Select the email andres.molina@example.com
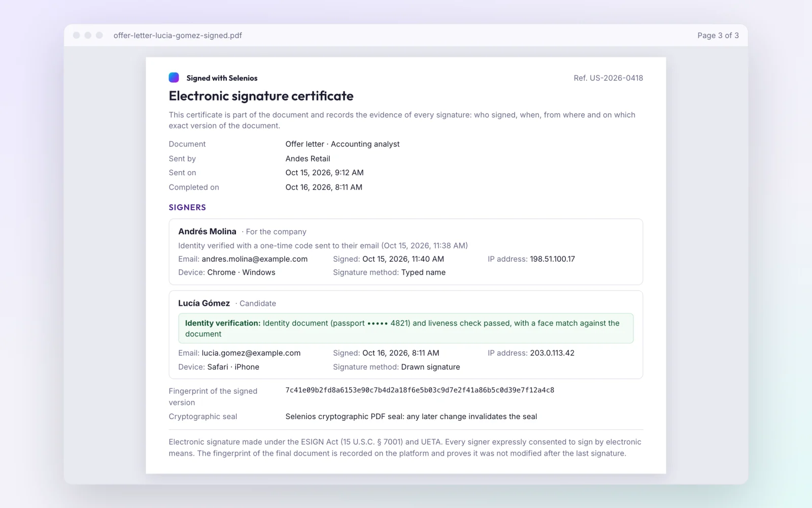Image resolution: width=812 pixels, height=508 pixels. (254, 259)
